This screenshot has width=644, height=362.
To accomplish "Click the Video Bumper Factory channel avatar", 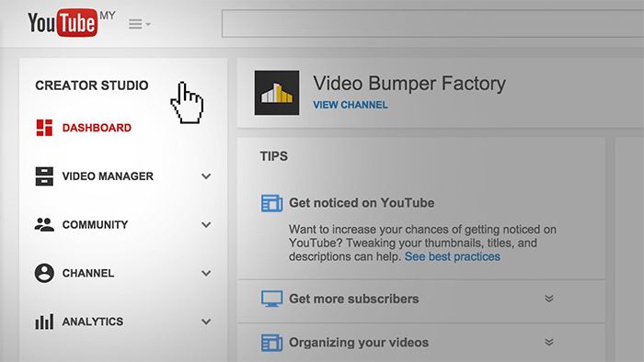I will pyautogui.click(x=277, y=93).
